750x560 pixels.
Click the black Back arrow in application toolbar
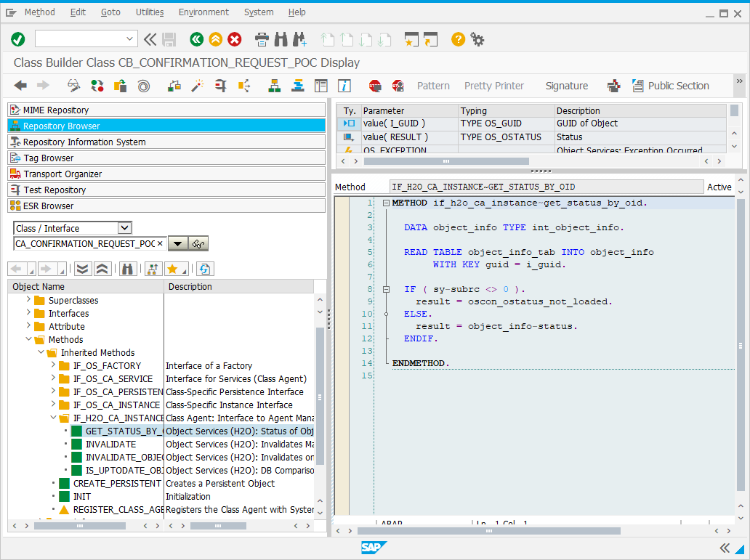tap(20, 86)
